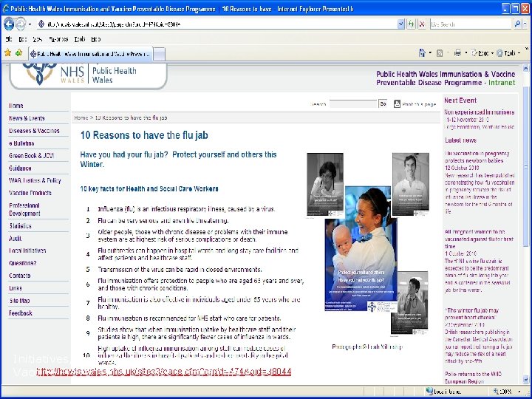Click the top-left woman poster thumbnail
532x399 pixels.
pyautogui.click(x=325, y=184)
